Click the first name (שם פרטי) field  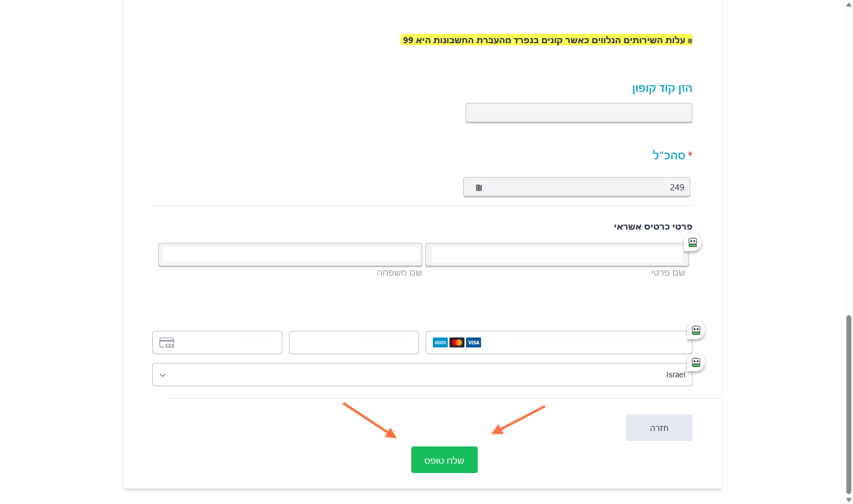point(557,254)
